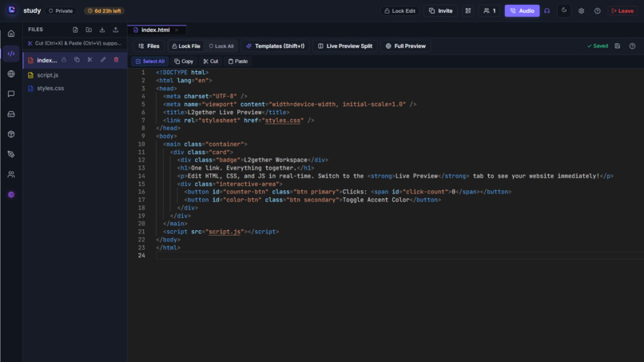644x362 pixels.
Task: Click the Invite button
Action: click(441, 11)
